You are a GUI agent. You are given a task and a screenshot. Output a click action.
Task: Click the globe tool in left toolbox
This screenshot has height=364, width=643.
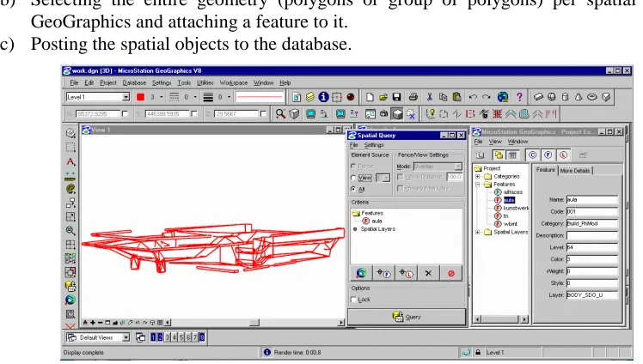pos(70,300)
